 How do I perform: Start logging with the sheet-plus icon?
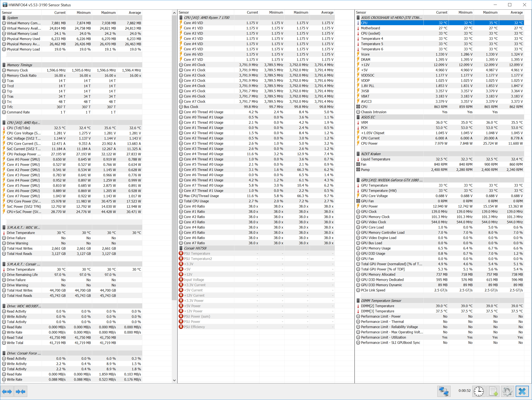pyautogui.click(x=493, y=392)
